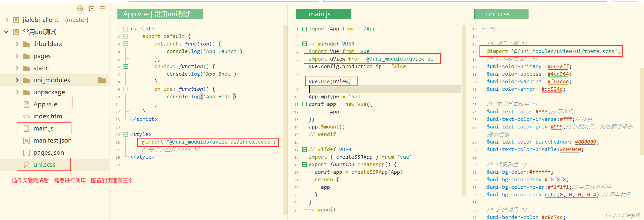Screen dimensions: 644x220
Task: Fold the <script> block in App.vue
Action: click(126, 29)
